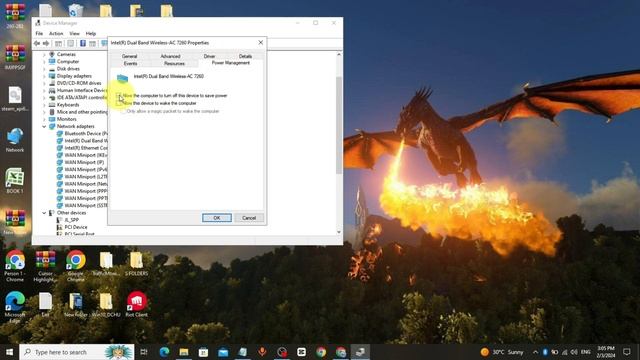The width and height of the screenshot is (640, 360).
Task: Open File Explorer from the taskbar
Action: pyautogui.click(x=184, y=352)
